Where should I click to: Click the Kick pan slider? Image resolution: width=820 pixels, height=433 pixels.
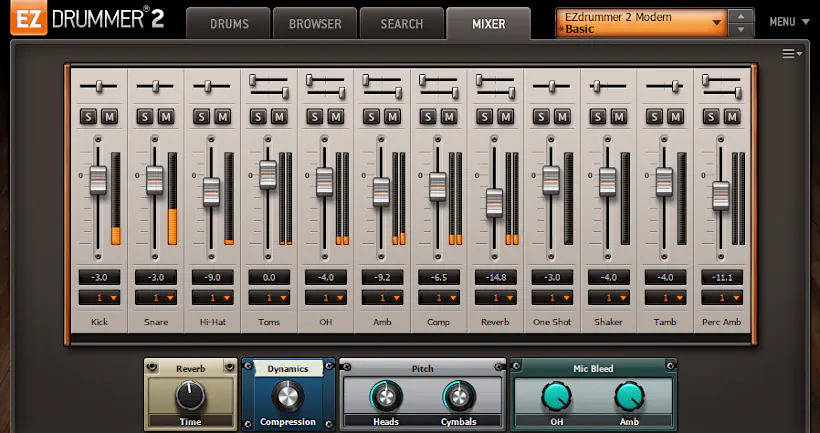coord(99,86)
